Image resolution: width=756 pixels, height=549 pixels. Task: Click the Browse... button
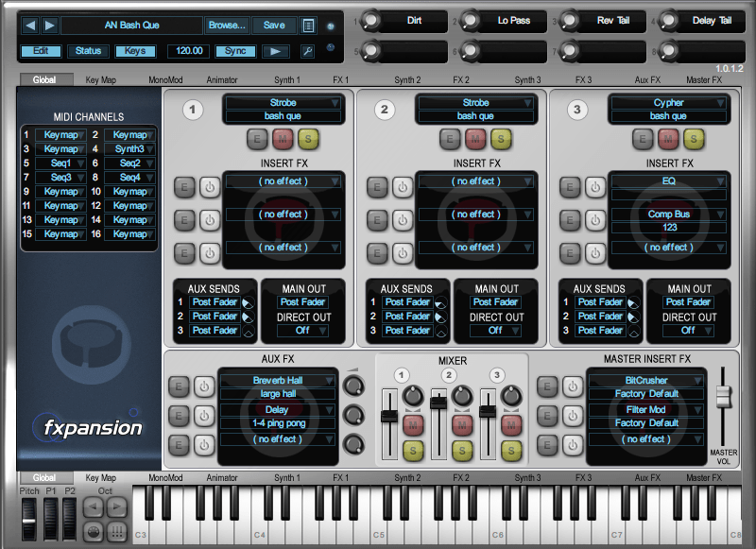227,26
